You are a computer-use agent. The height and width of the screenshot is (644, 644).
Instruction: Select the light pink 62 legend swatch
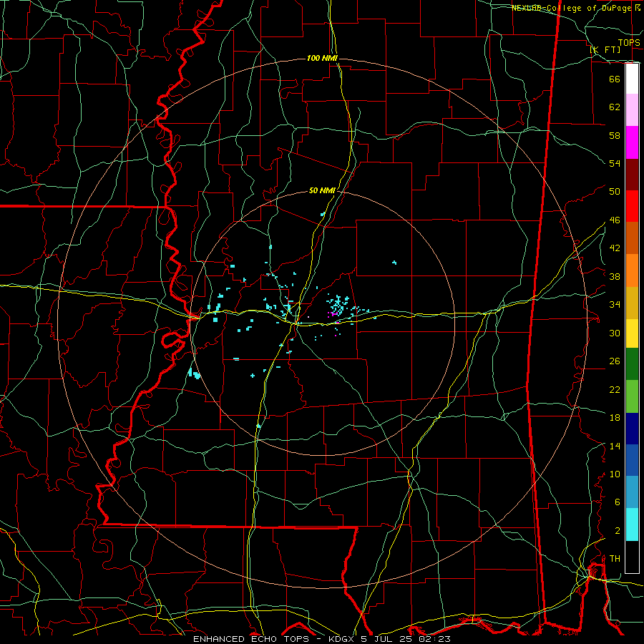632,110
